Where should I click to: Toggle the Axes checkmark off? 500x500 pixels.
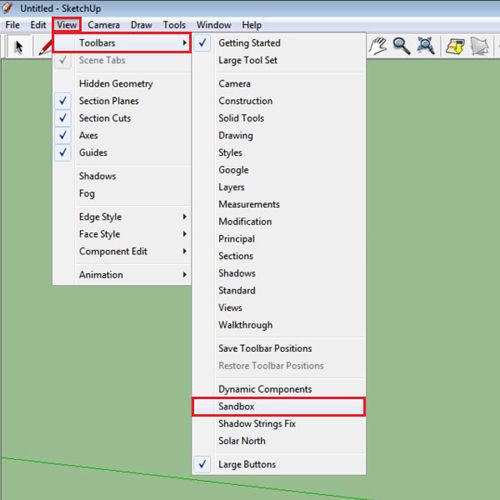(122, 135)
